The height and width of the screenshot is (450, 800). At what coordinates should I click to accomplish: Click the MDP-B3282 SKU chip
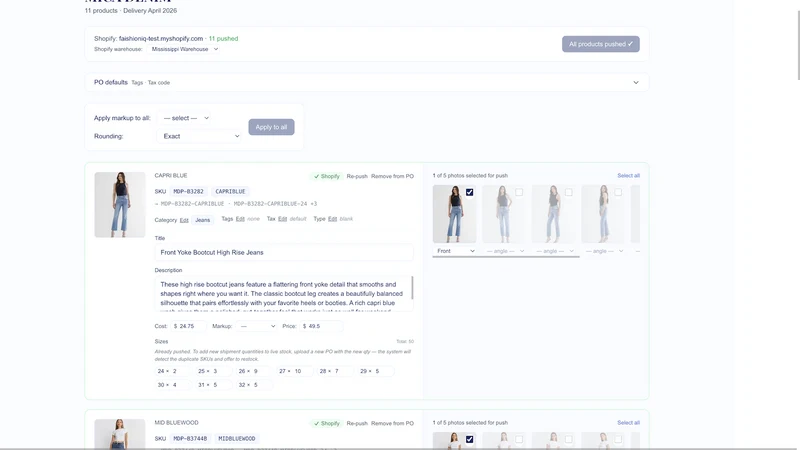(x=188, y=191)
